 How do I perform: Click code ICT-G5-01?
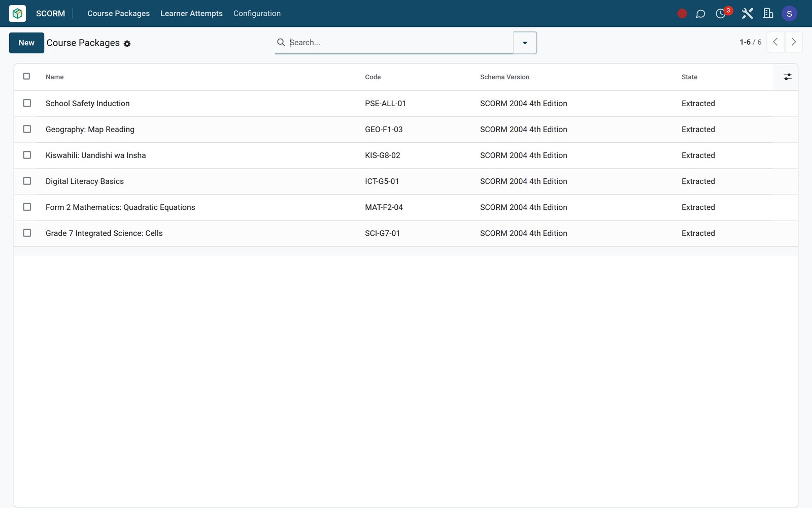pyautogui.click(x=382, y=181)
